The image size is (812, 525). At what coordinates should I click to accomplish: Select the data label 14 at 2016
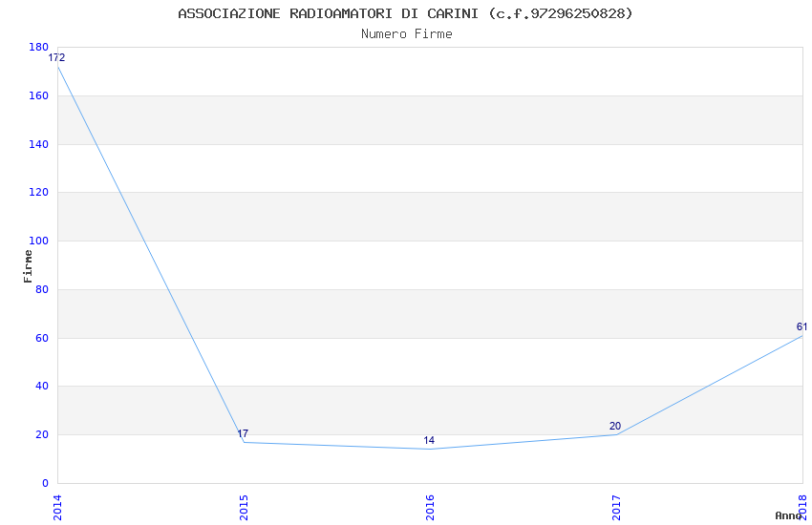(x=429, y=440)
